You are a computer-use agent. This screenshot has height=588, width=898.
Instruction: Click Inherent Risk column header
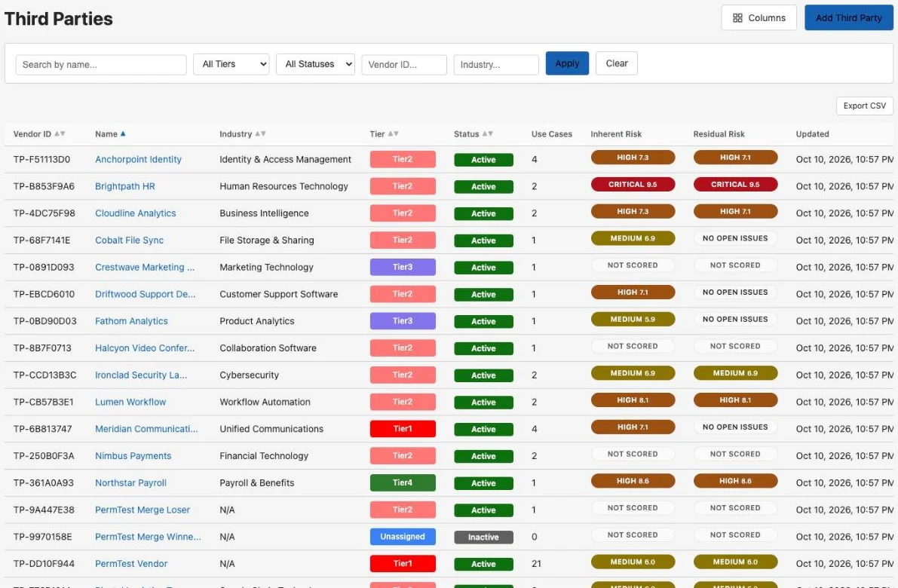pyautogui.click(x=616, y=134)
